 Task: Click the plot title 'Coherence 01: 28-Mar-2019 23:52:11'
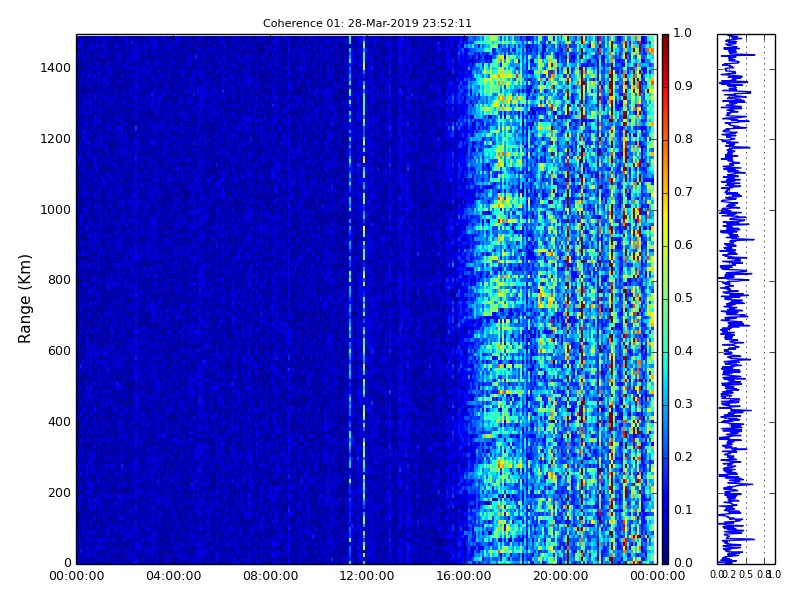(367, 23)
